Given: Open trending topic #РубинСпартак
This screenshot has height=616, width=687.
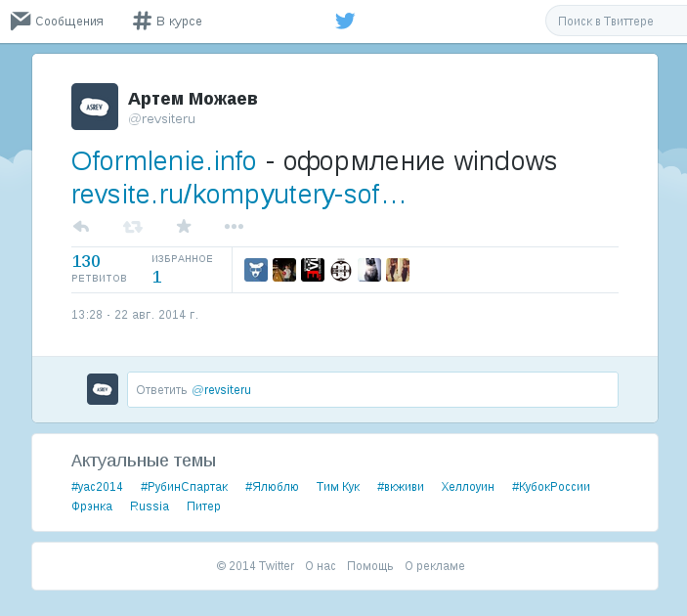Looking at the screenshot, I should (184, 487).
